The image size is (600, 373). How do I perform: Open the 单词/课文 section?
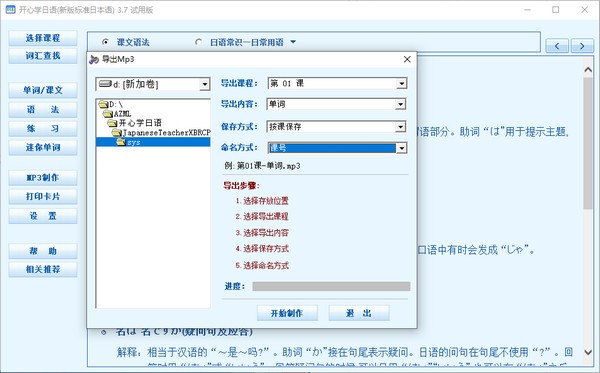click(43, 90)
